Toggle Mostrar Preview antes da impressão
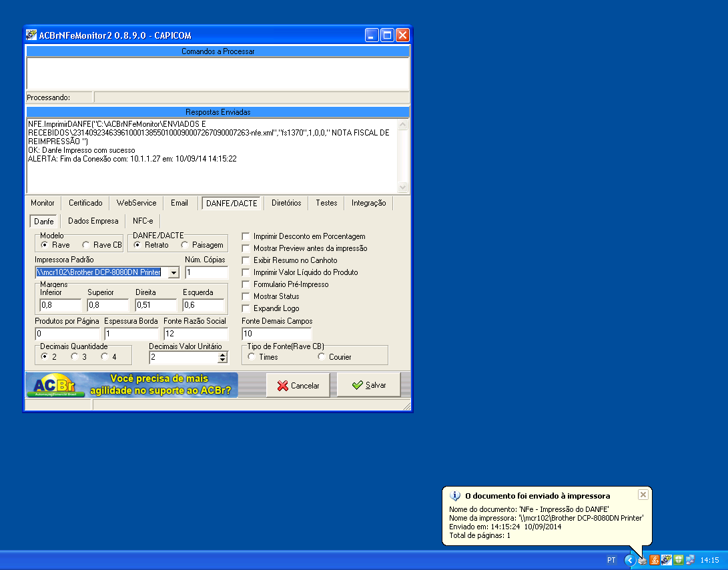Image resolution: width=728 pixels, height=570 pixels. (246, 248)
